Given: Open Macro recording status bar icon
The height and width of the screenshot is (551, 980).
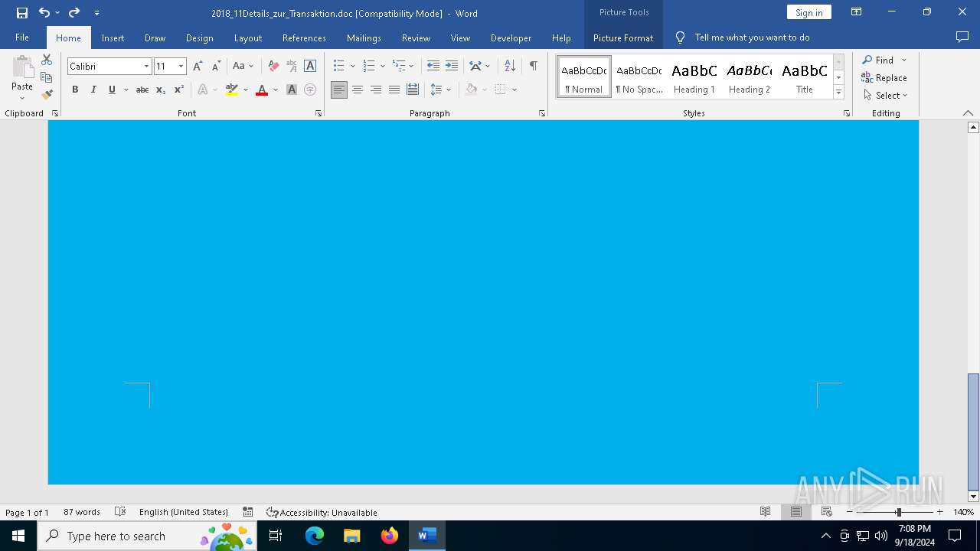Looking at the screenshot, I should 248,512.
